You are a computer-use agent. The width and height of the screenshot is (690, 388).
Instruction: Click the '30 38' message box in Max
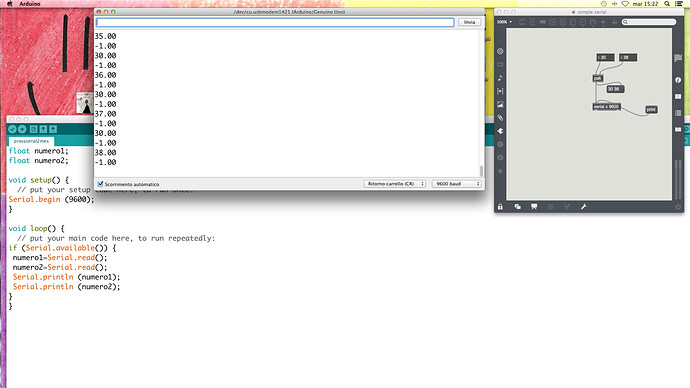pos(615,89)
